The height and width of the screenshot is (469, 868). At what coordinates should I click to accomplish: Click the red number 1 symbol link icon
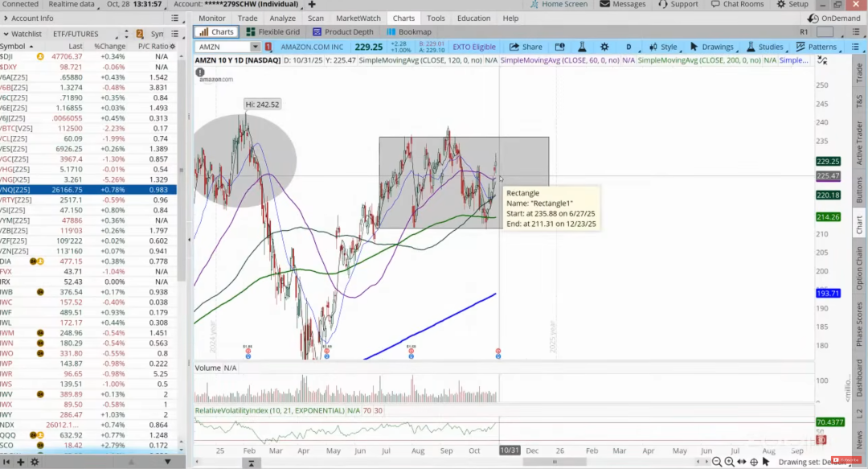click(x=268, y=47)
